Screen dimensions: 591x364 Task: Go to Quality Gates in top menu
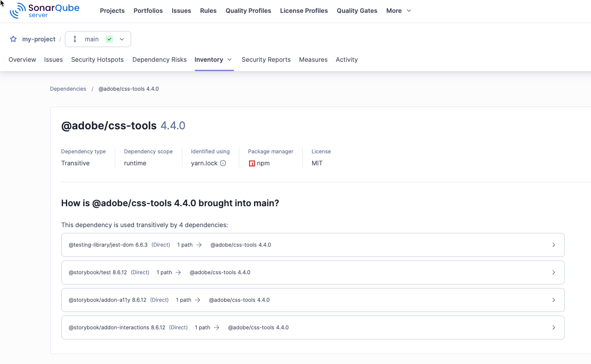tap(357, 11)
